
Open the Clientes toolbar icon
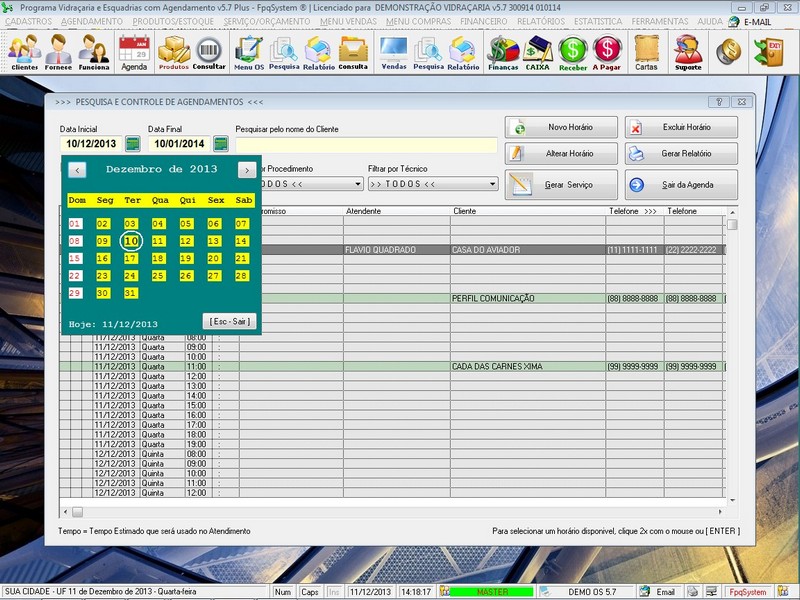pos(25,51)
